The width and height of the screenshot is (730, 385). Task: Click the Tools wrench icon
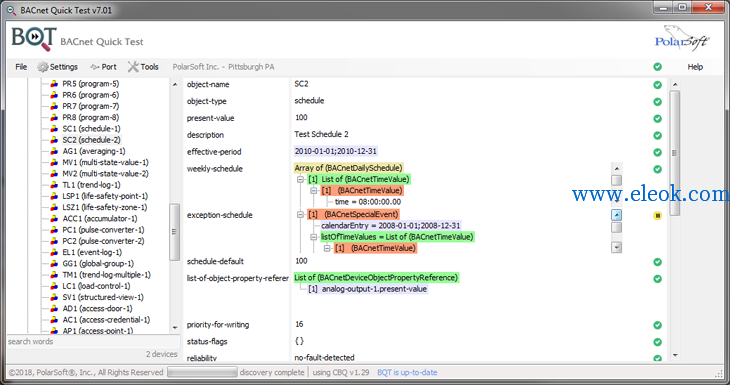point(133,67)
